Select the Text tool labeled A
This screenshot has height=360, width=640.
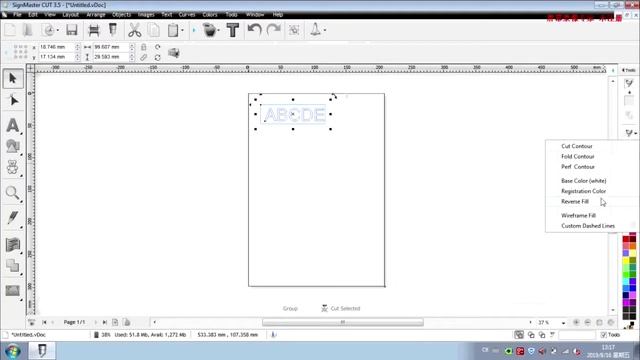pos(13,125)
